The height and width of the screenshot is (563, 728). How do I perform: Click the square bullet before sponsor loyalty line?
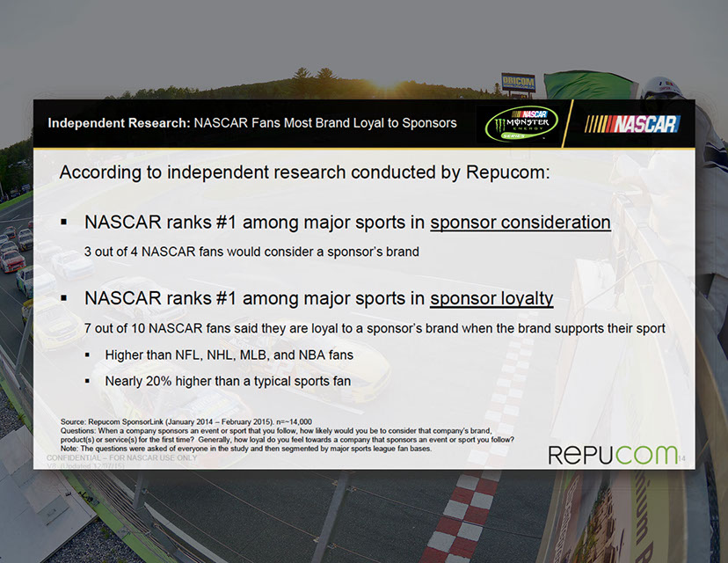pyautogui.click(x=64, y=298)
